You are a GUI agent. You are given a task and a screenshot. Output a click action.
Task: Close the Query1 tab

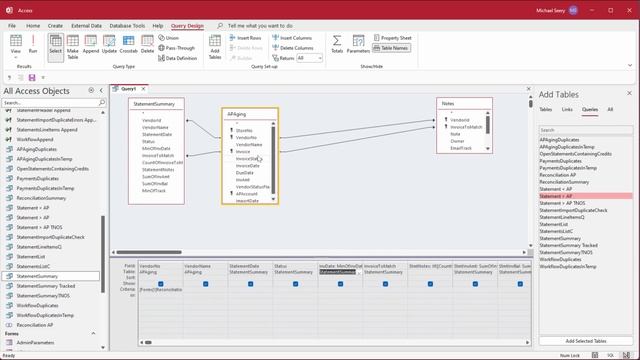pyautogui.click(x=143, y=89)
